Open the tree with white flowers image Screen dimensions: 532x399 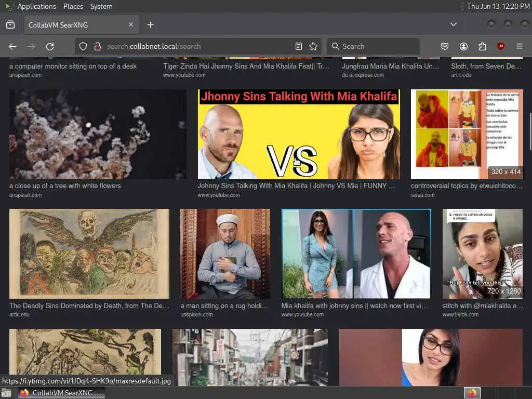click(x=98, y=134)
